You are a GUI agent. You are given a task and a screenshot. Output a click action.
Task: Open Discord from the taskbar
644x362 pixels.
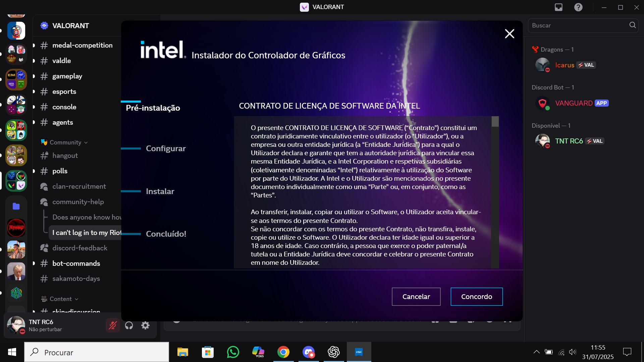309,352
